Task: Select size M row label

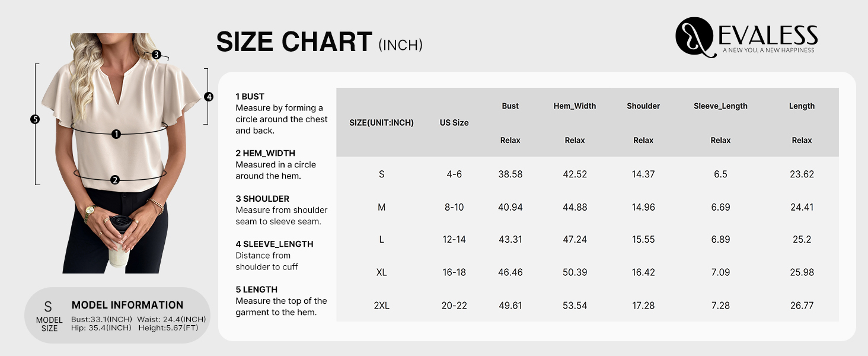Action: pos(382,207)
